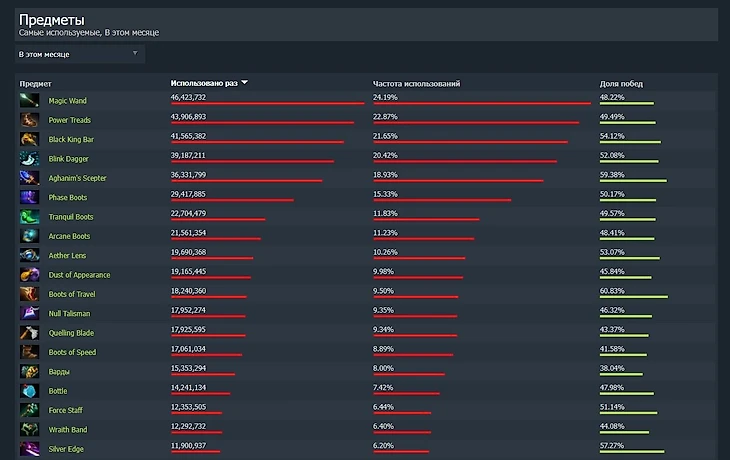Click the sort arrow beside 'Использовано раз'
730x460 pixels.
(x=244, y=82)
